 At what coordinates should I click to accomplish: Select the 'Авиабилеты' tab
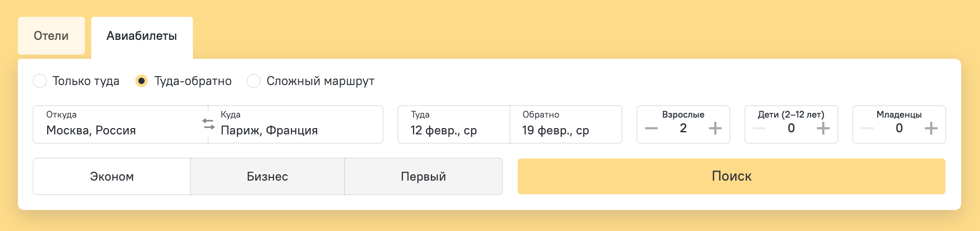click(141, 36)
